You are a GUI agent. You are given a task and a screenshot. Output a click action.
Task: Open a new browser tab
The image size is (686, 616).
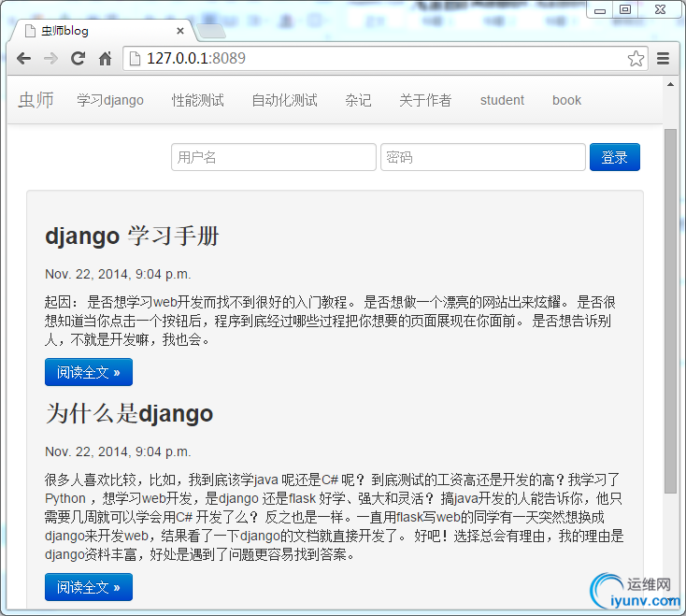click(x=211, y=31)
